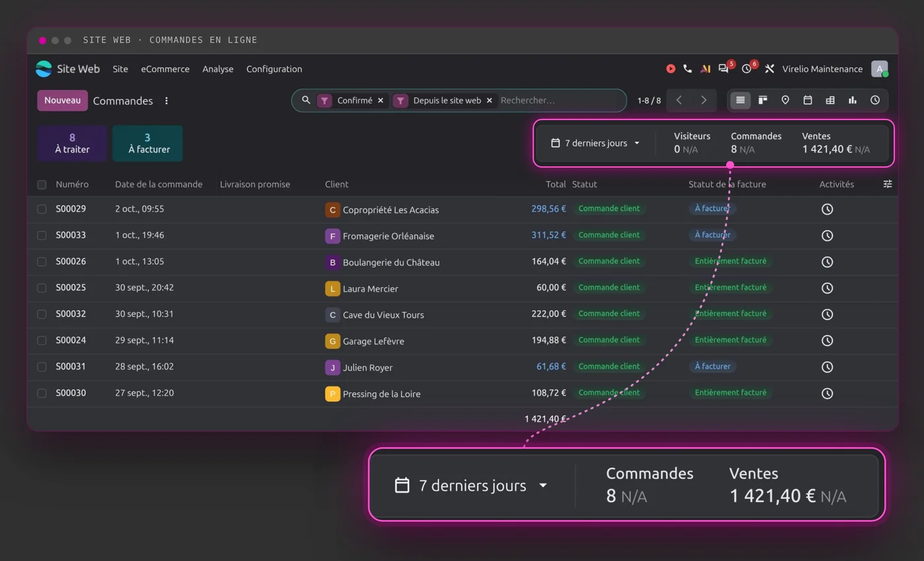924x561 pixels.
Task: Open the debug tools wrench icon
Action: [769, 69]
